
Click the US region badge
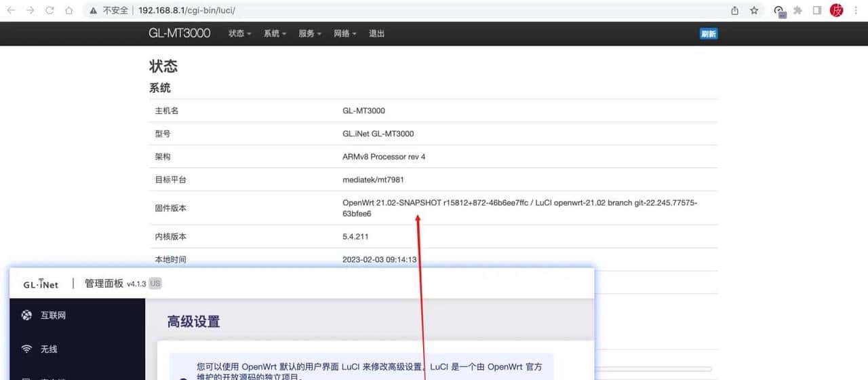[x=155, y=284]
